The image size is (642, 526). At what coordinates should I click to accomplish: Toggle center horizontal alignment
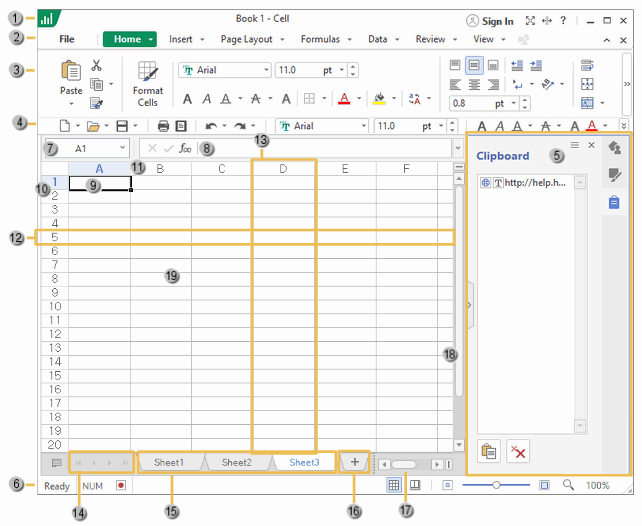point(474,85)
